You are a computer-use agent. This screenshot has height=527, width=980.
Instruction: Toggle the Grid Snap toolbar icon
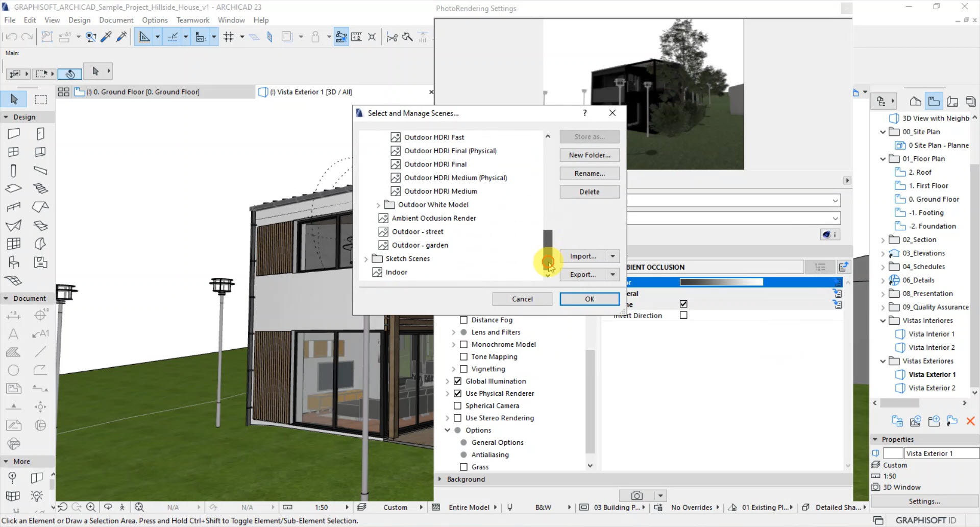[228, 36]
